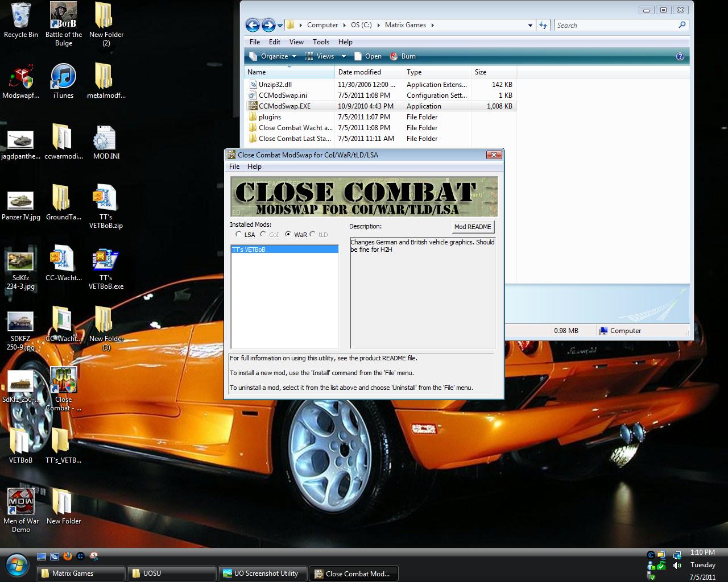Switch to UO Screenshot Utility taskbar button
The height and width of the screenshot is (582, 728).
click(x=262, y=573)
